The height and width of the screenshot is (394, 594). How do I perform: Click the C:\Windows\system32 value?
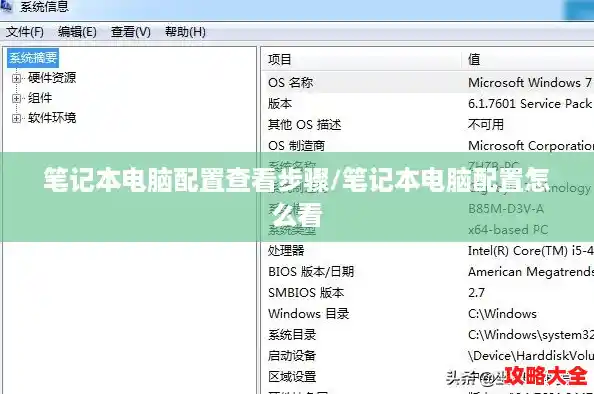531,335
